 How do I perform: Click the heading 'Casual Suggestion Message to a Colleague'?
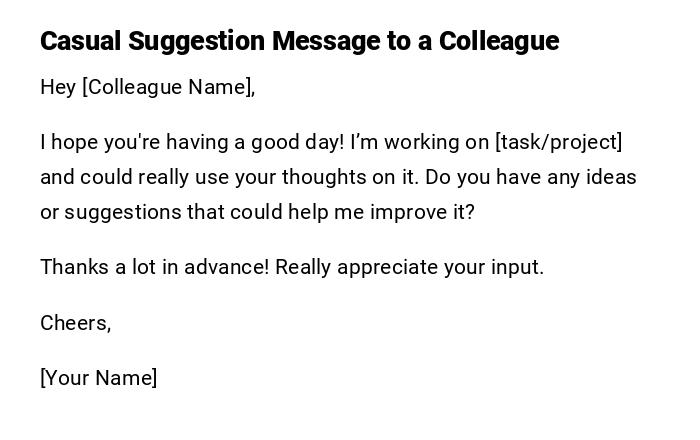[x=299, y=41]
